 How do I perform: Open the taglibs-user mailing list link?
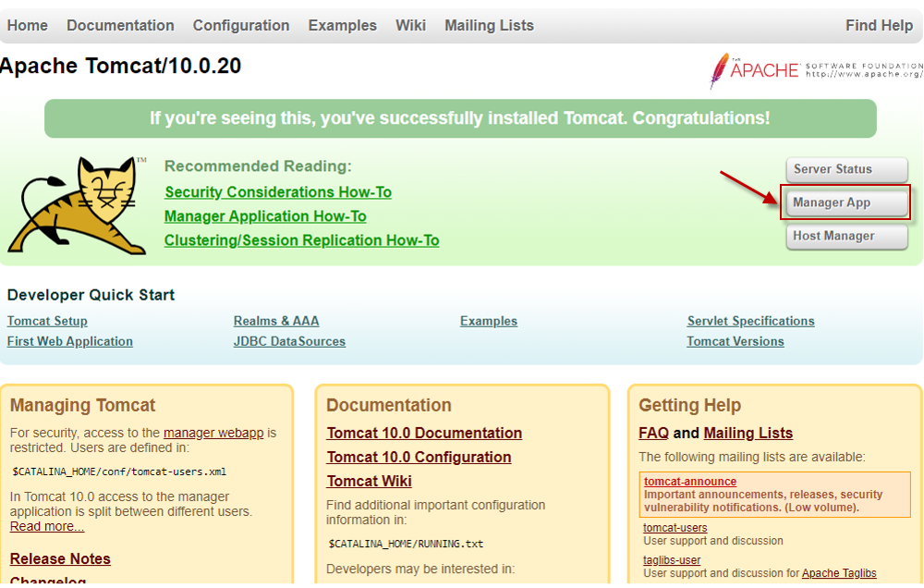(x=672, y=560)
